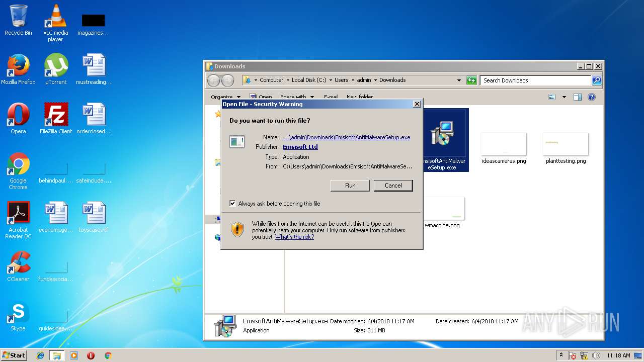Click the back arrow in Downloads window
The width and height of the screenshot is (644, 362).
(213, 80)
